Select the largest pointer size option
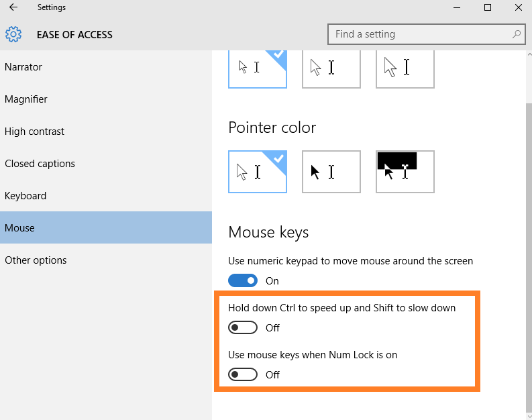Image resolution: width=532 pixels, height=420 pixels. pos(405,68)
